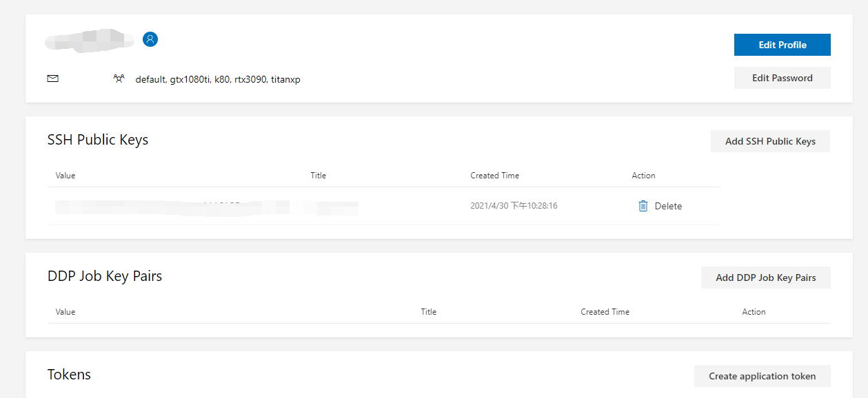This screenshot has height=398, width=868.
Task: Click the SSH keys Value column header
Action: click(65, 176)
